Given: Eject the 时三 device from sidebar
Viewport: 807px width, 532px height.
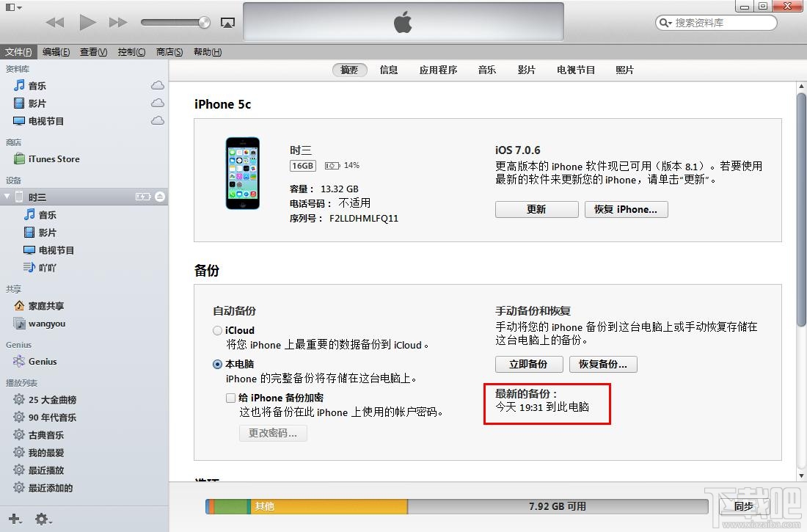Looking at the screenshot, I should [158, 196].
